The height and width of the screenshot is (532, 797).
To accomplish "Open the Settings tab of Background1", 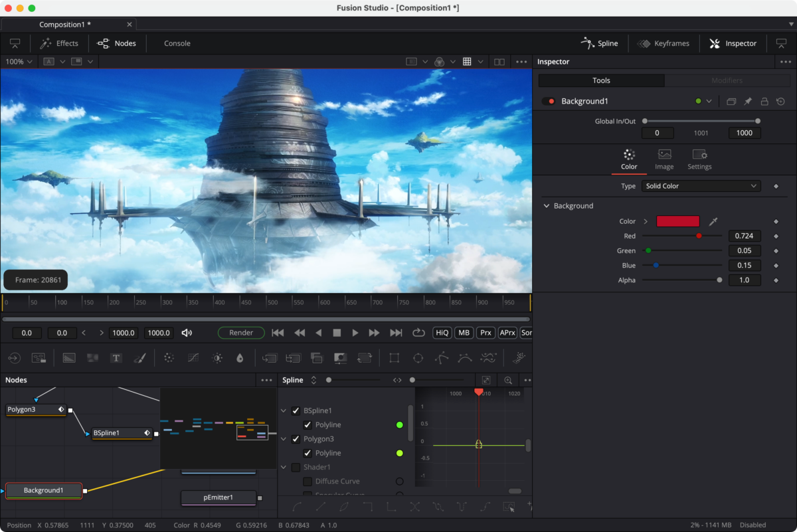I will pyautogui.click(x=699, y=159).
